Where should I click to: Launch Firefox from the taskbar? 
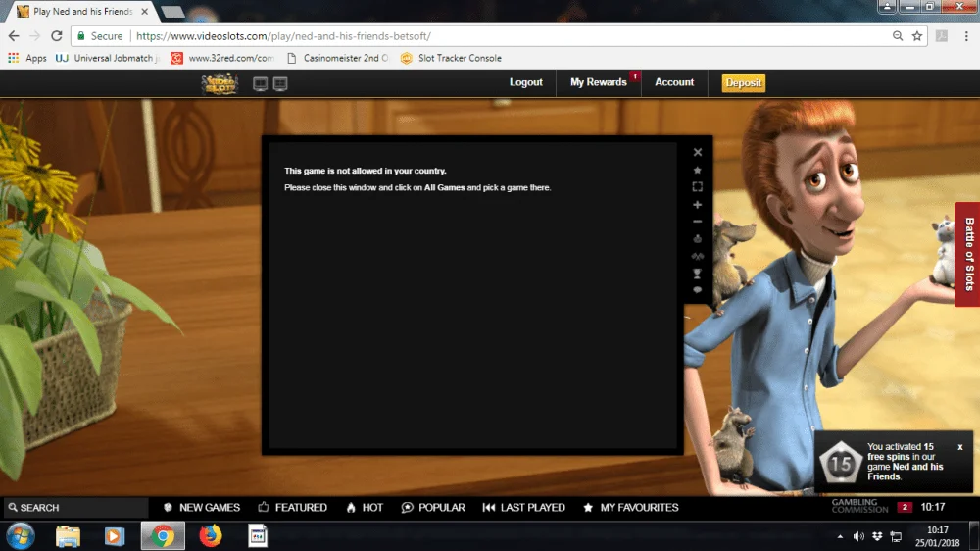click(211, 536)
